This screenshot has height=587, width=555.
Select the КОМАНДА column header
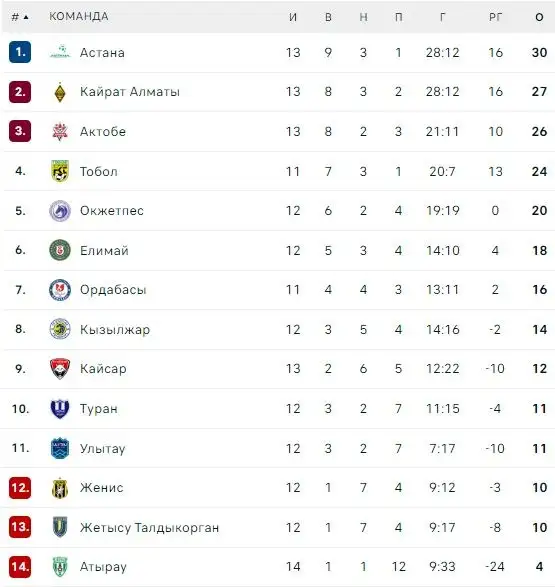[79, 16]
